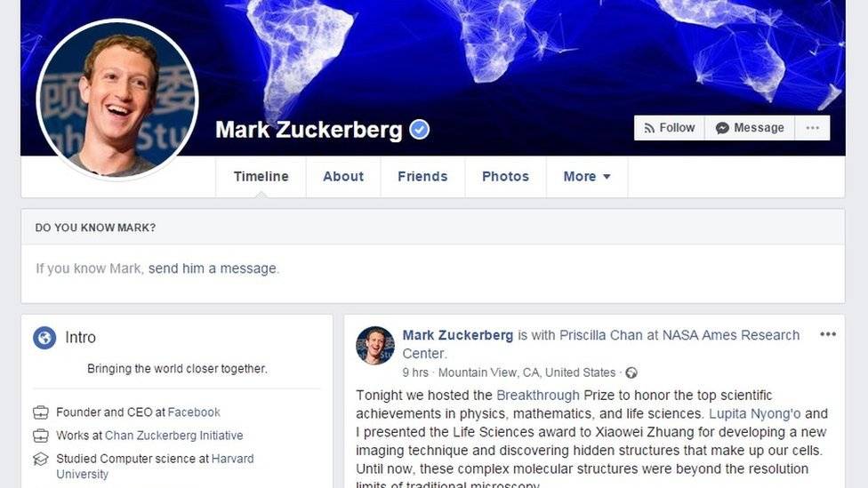The width and height of the screenshot is (868, 488).
Task: Click the small author avatar on the post
Action: (x=374, y=345)
